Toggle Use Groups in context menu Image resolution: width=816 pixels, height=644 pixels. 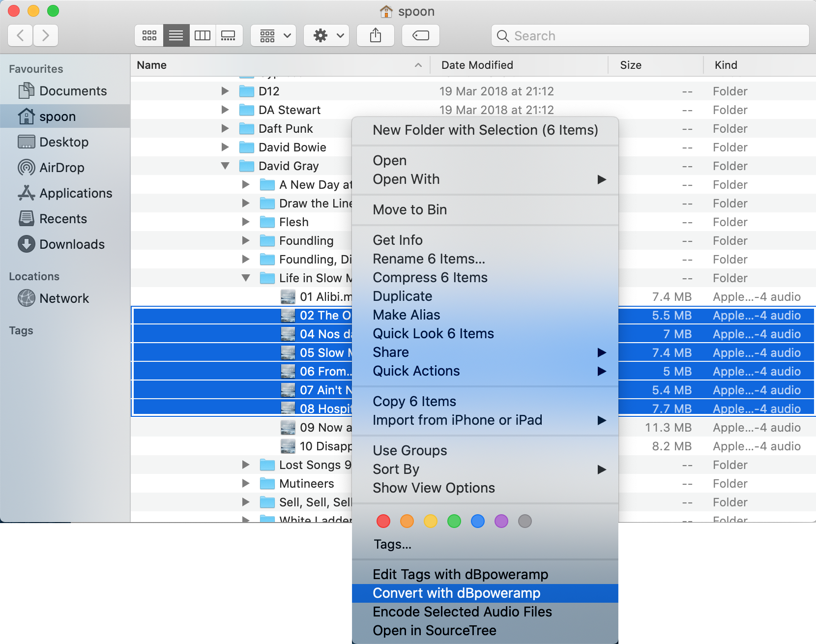click(409, 450)
